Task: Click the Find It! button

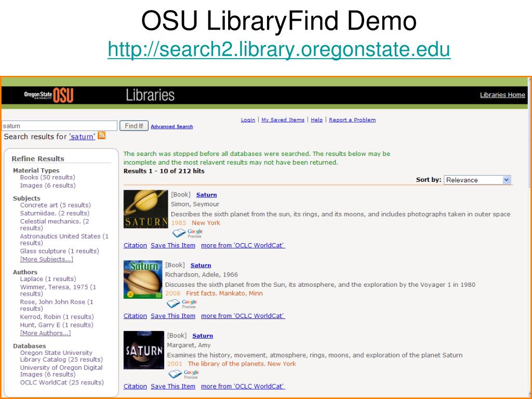Action: click(x=134, y=126)
